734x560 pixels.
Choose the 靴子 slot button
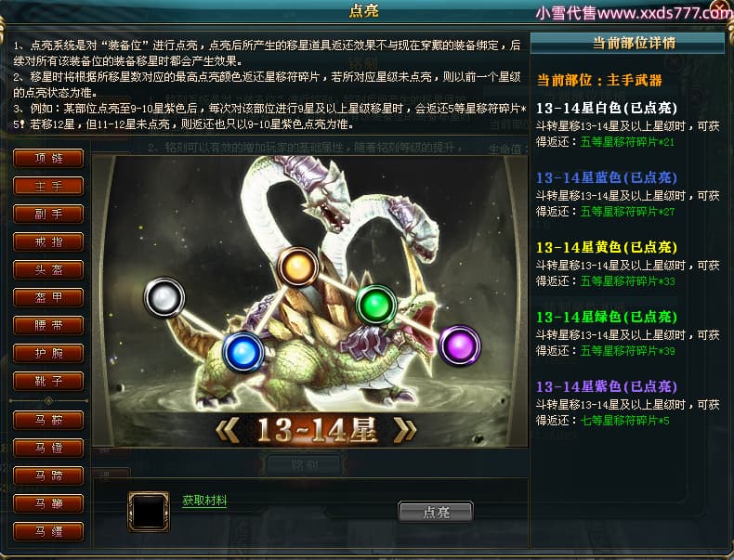click(48, 381)
